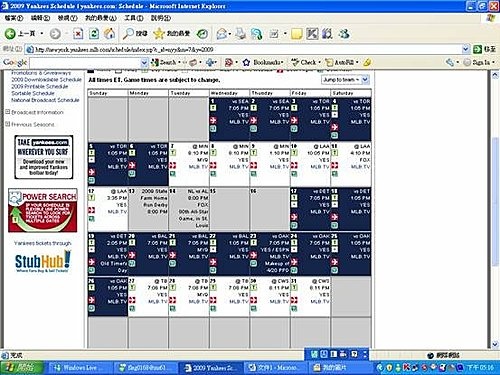Switch to 文件1 Microsoft Word taskbar item
This screenshot has height=375, width=500.
[274, 368]
